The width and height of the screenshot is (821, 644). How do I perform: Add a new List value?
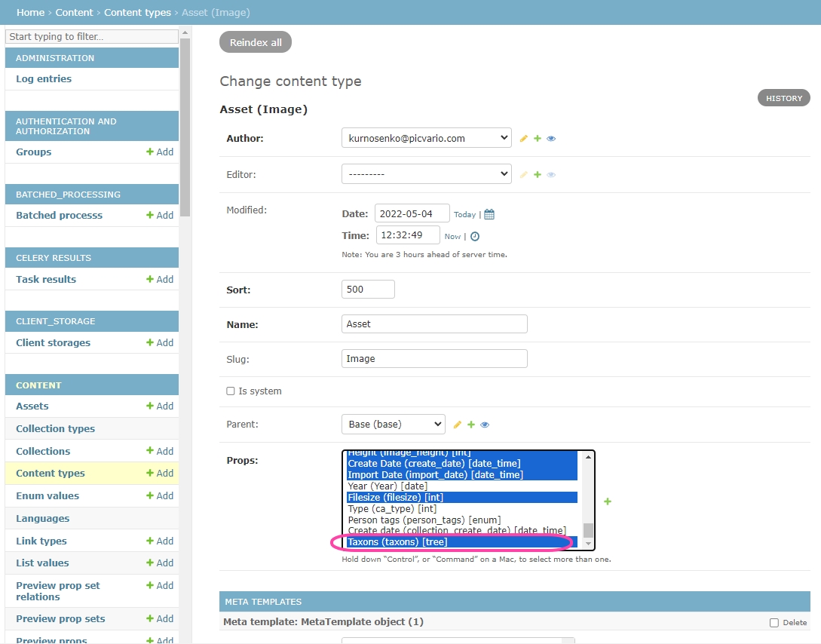pos(160,563)
